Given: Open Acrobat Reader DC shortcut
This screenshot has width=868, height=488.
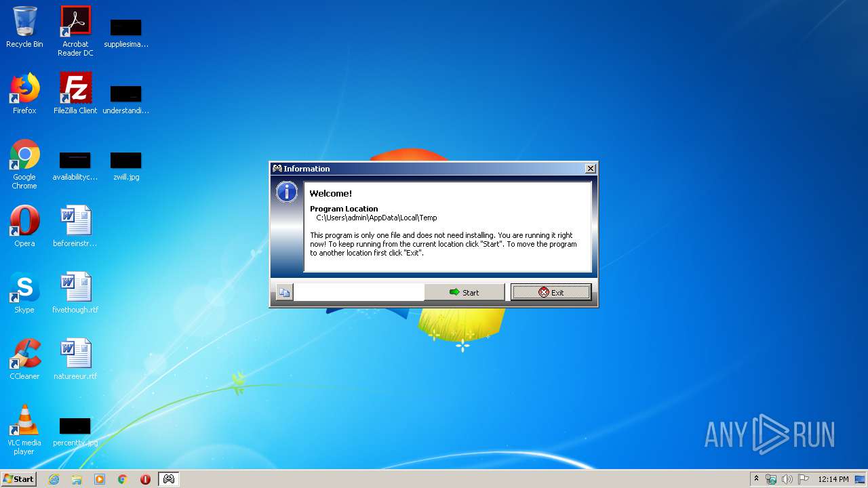Looking at the screenshot, I should click(x=75, y=31).
